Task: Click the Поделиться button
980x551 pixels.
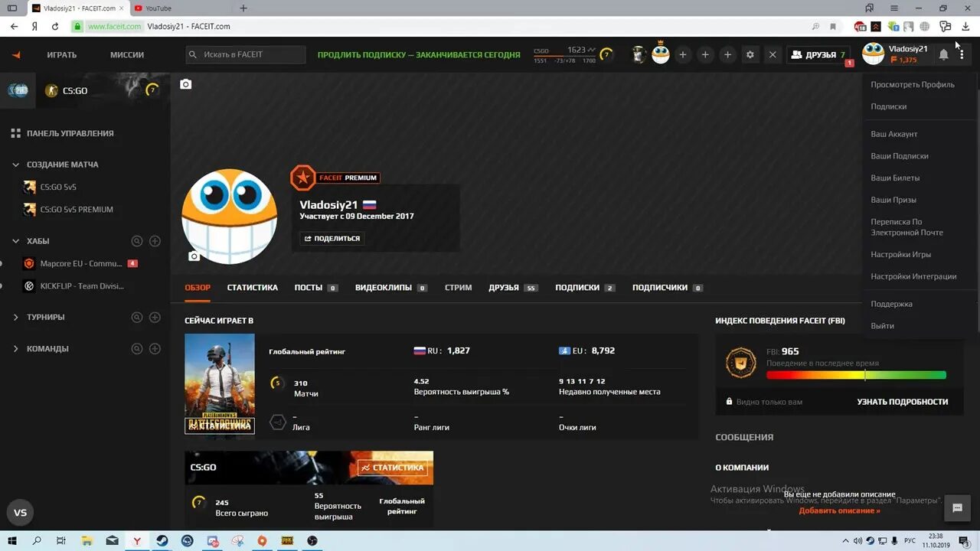Action: [x=332, y=238]
